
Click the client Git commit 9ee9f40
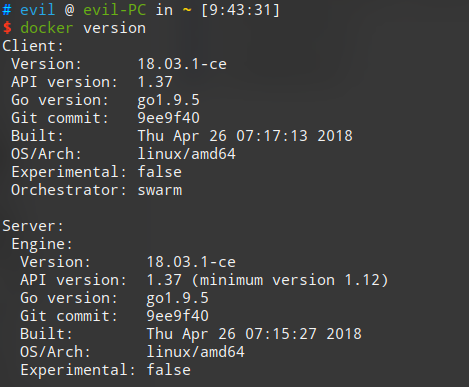pyautogui.click(x=169, y=118)
